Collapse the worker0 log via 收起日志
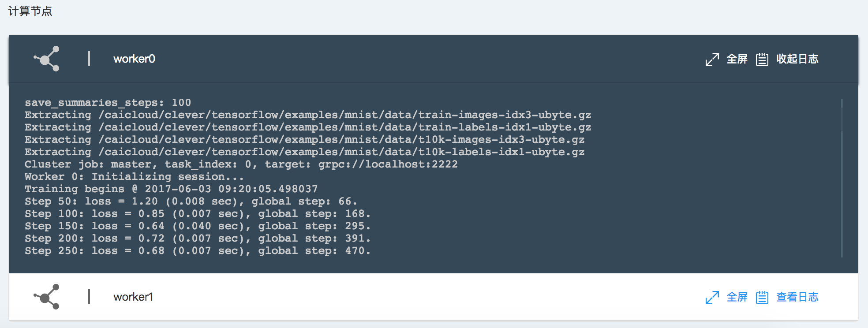Viewport: 868px width, 328px height. tap(797, 59)
